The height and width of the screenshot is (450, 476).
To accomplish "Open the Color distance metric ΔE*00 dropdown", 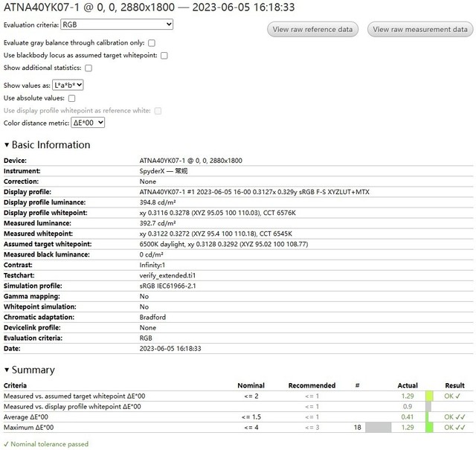I will (87, 123).
